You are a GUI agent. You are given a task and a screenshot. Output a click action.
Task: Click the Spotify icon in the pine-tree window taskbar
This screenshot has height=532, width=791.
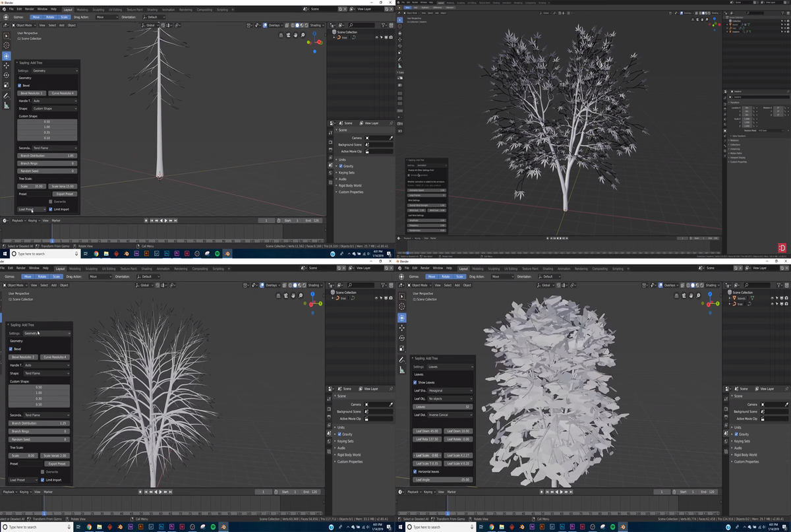tap(216, 253)
